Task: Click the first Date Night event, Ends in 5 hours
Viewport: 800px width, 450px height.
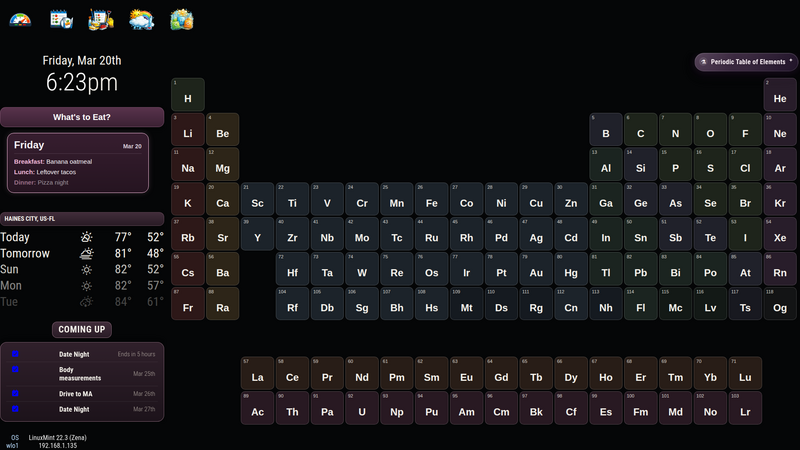Action: tap(82, 354)
